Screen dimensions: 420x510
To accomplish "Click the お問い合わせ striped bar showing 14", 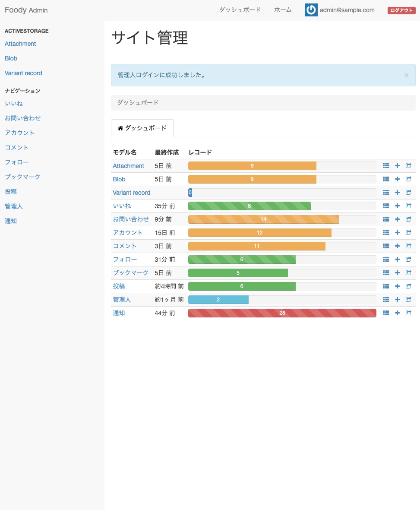I will click(x=263, y=219).
